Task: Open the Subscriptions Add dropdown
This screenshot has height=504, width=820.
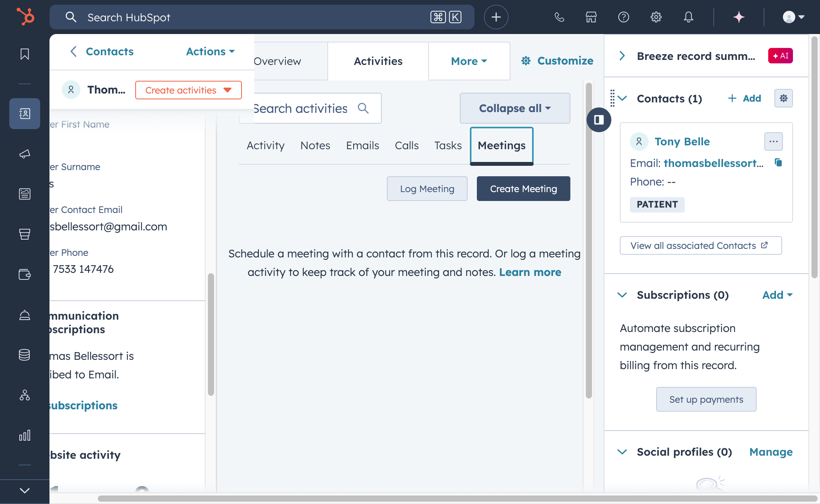Action: click(777, 295)
